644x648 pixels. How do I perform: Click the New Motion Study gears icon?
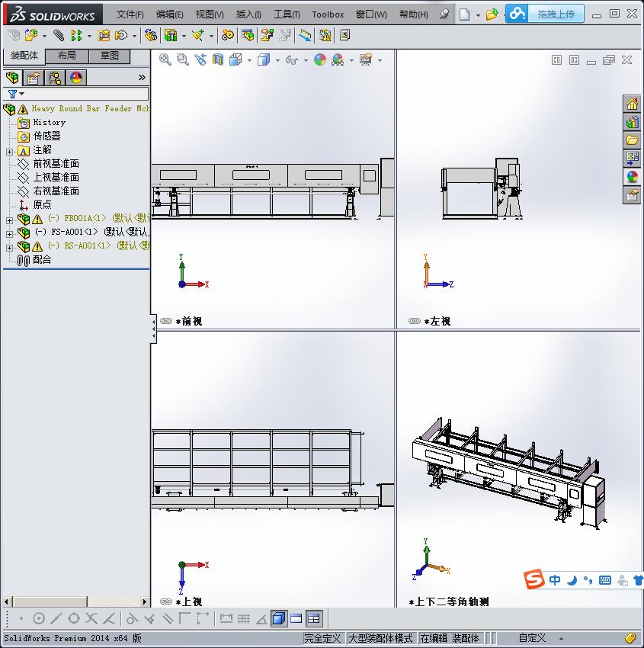click(227, 36)
